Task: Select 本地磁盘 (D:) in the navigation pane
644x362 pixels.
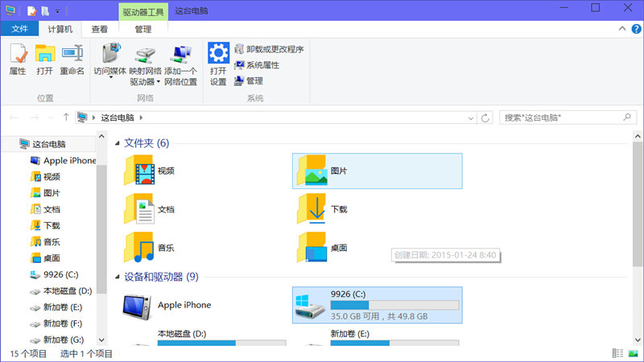Action: [62, 291]
